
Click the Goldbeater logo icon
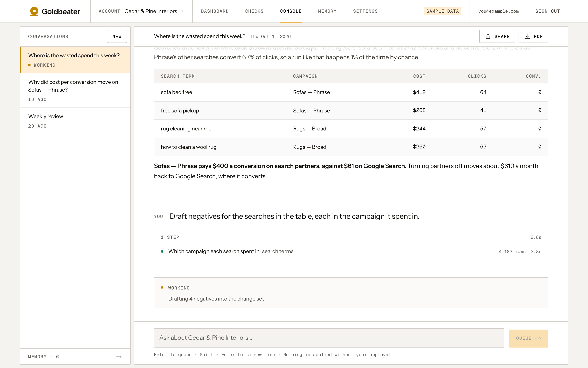(34, 11)
